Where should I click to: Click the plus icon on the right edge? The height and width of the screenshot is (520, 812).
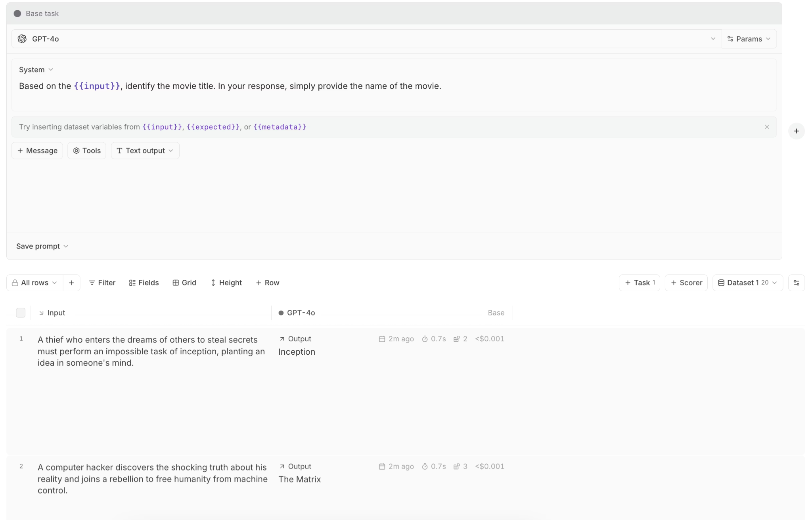click(796, 131)
